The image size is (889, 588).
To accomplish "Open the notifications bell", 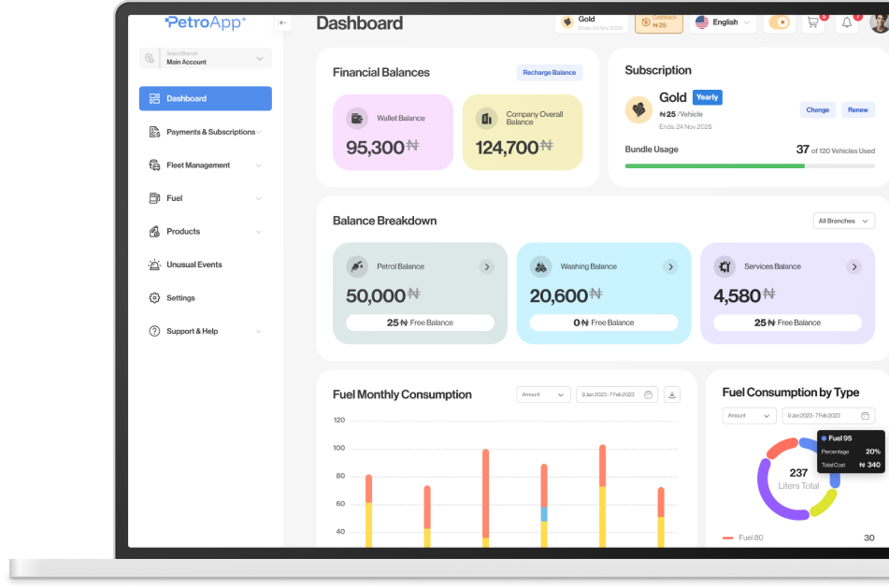I will [847, 22].
